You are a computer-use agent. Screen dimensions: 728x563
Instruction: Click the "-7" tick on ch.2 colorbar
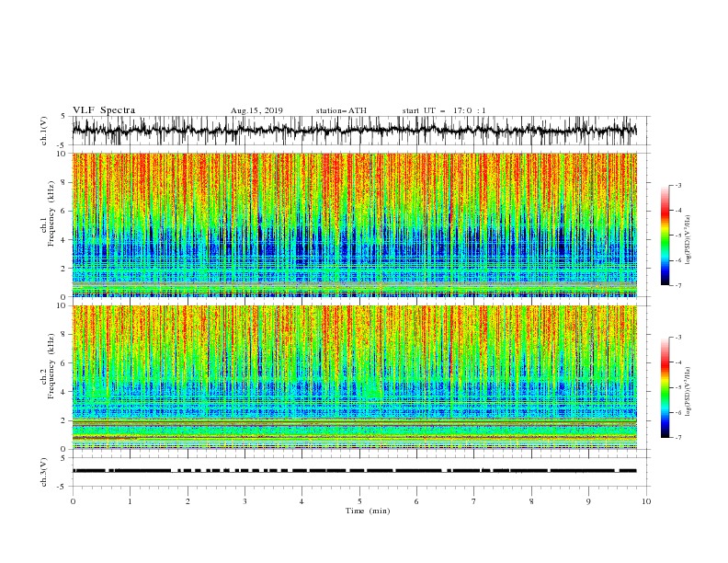pyautogui.click(x=678, y=438)
